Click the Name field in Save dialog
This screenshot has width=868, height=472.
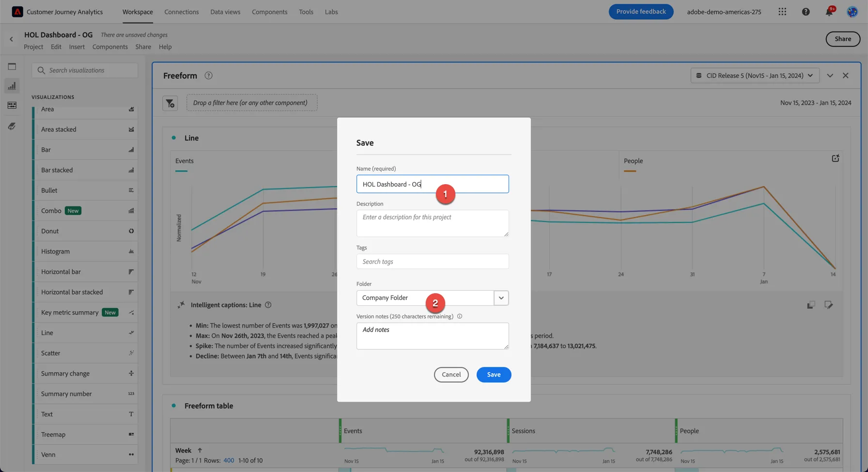(433, 184)
